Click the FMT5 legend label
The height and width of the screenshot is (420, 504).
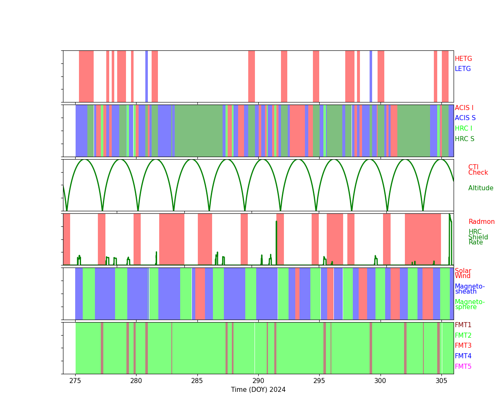coord(463,367)
